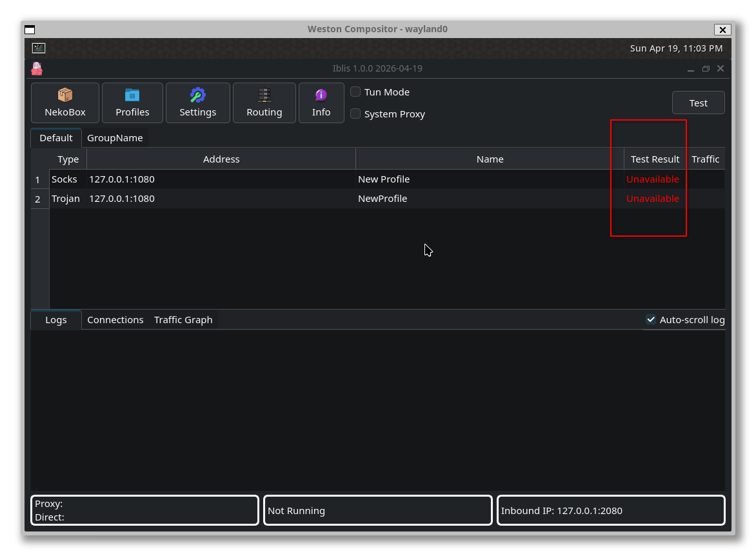Viewport: 756px width, 556px height.
Task: Click the Proxy/Direct speed status box
Action: (x=144, y=510)
